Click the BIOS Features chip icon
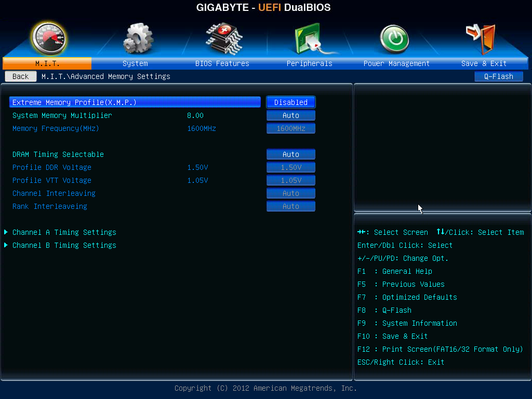Screen dimensions: 532x399 pos(223,38)
